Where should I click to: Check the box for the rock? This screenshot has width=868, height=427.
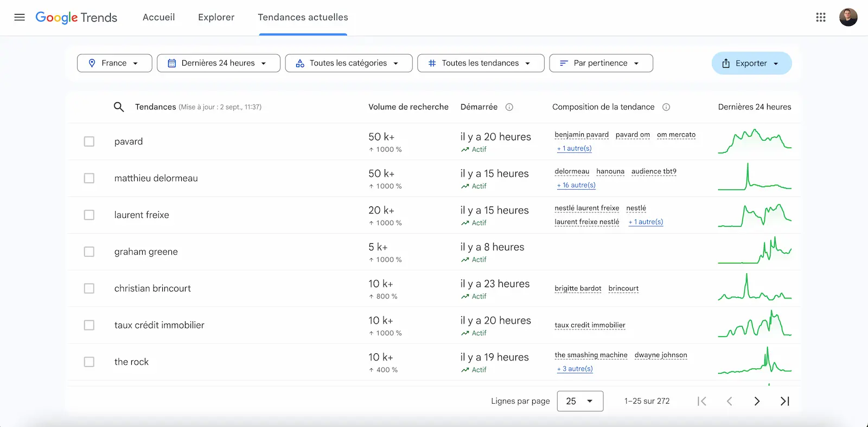(89, 362)
